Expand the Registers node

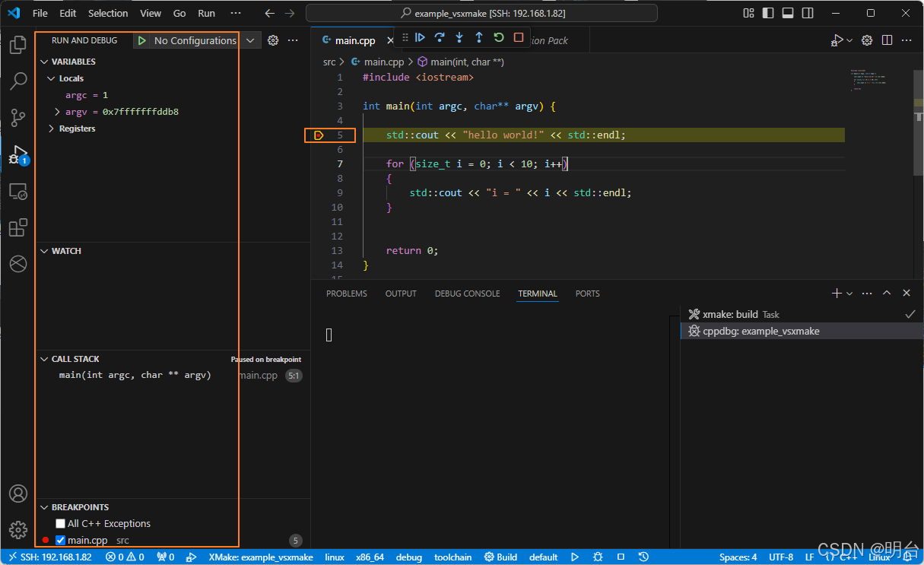coord(51,129)
